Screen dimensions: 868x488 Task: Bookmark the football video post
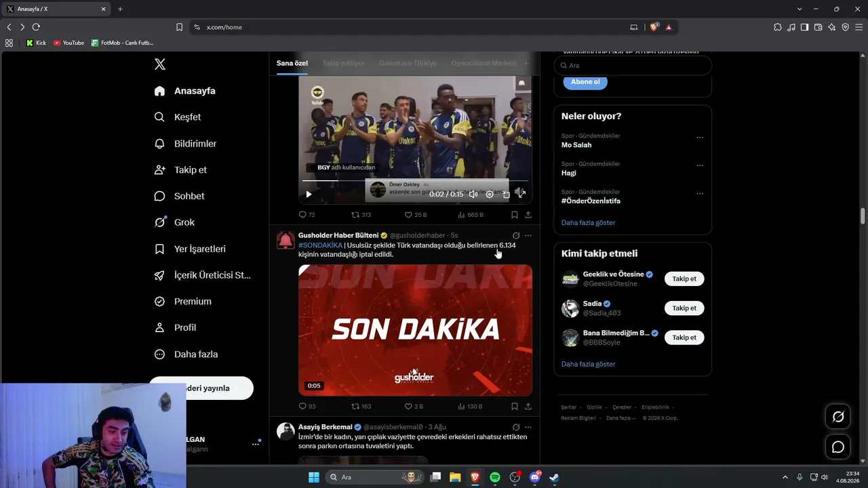[515, 215]
